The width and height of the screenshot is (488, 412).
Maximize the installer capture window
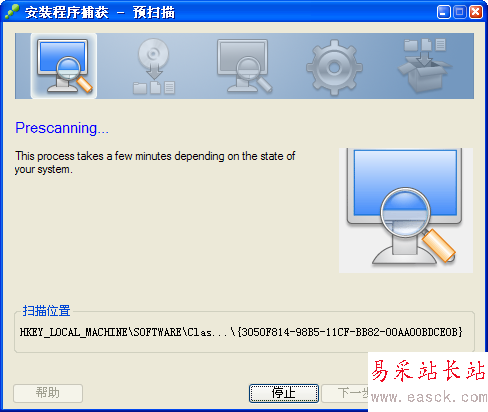[x=460, y=12]
